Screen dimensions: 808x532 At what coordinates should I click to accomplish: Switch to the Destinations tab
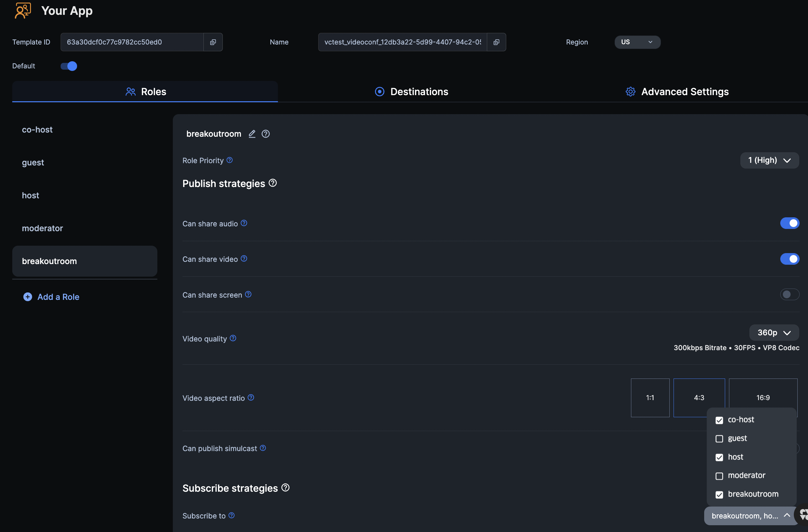(x=411, y=92)
